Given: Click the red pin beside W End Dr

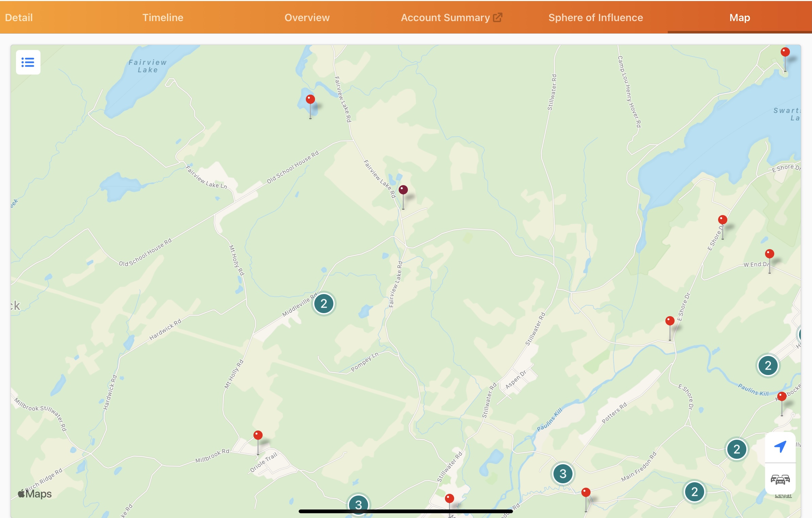Looking at the screenshot, I should click(769, 254).
